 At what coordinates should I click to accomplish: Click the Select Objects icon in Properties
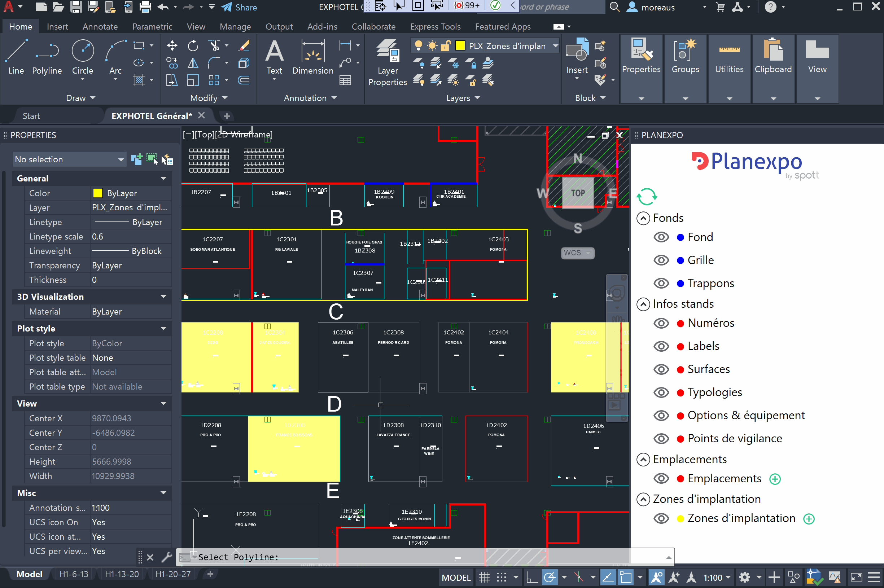click(152, 159)
